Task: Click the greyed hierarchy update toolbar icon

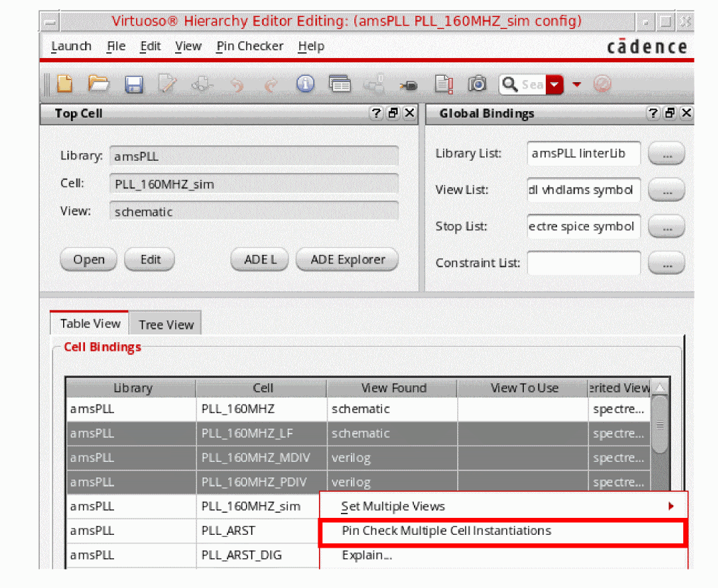Action: click(x=374, y=84)
